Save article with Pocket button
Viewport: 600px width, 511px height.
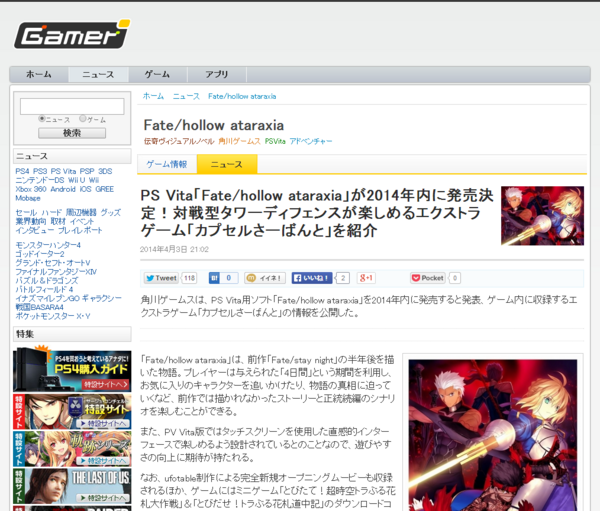tap(427, 278)
